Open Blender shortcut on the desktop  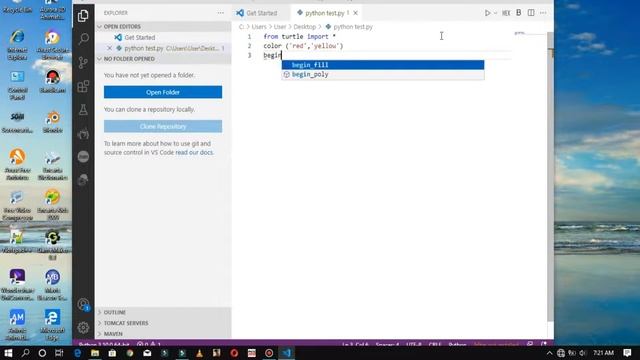tap(53, 121)
